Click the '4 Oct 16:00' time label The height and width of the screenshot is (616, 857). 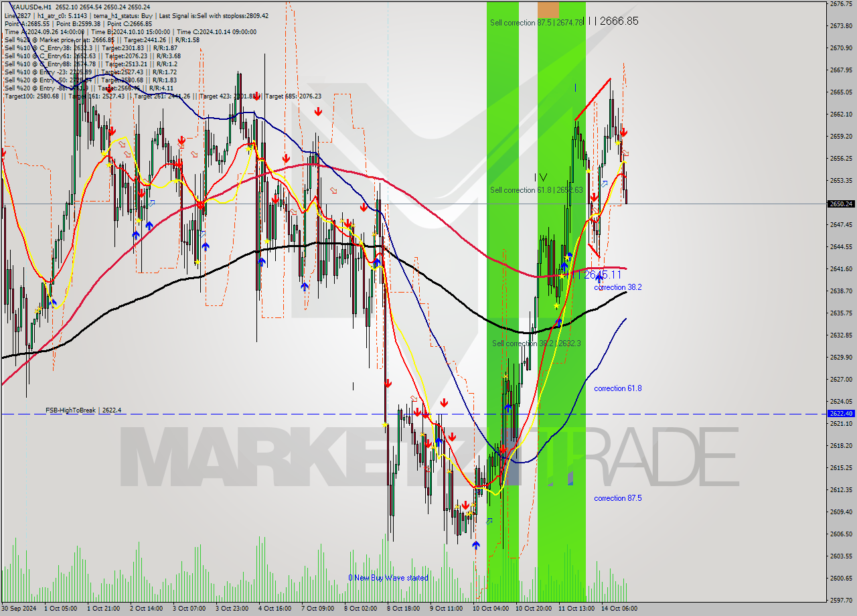coord(275,609)
